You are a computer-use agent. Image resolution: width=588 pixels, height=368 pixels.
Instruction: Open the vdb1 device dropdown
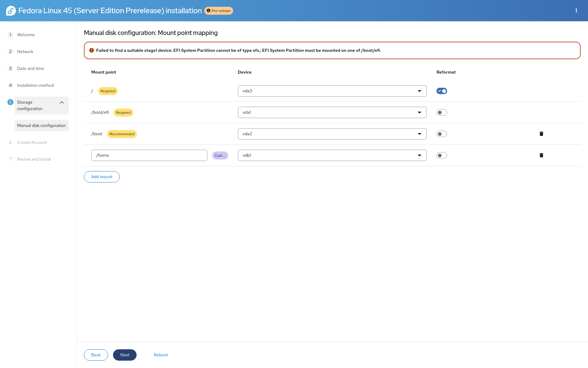pyautogui.click(x=332, y=155)
